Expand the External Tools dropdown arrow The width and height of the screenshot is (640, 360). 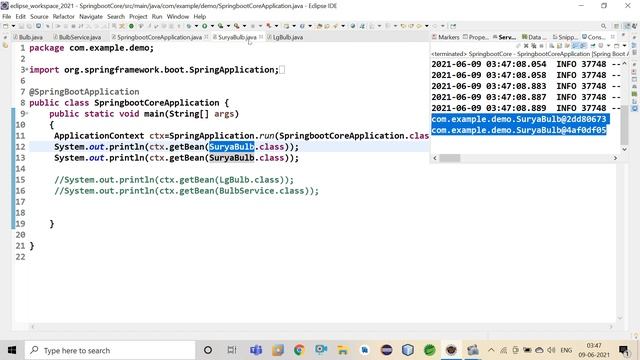tap(244, 26)
